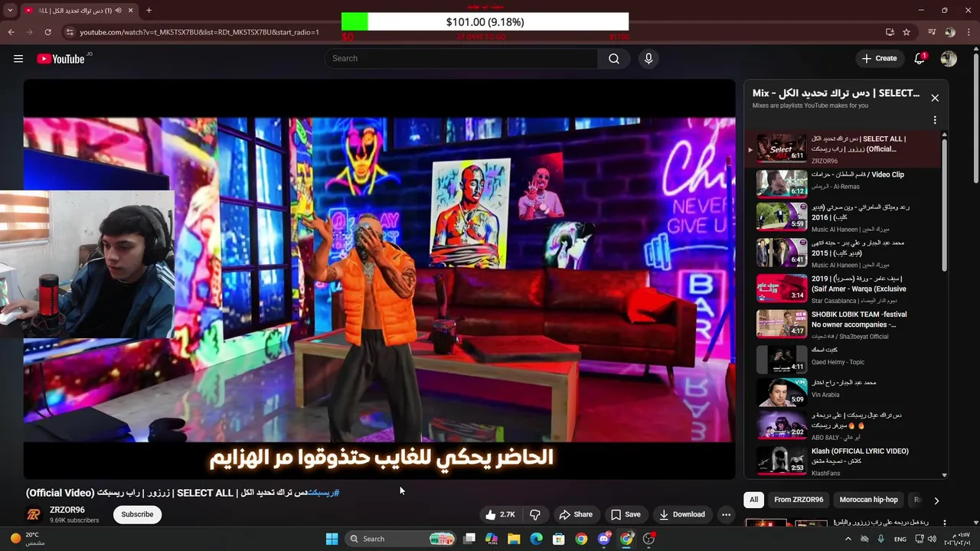Open Task View on taskbar
The image size is (980, 551).
point(469,539)
